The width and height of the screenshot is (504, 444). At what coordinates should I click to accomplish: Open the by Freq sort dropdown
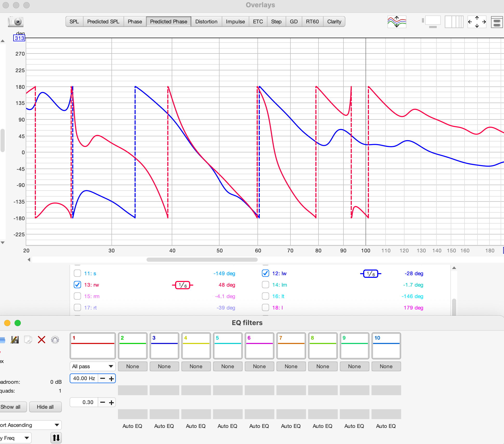click(15, 438)
